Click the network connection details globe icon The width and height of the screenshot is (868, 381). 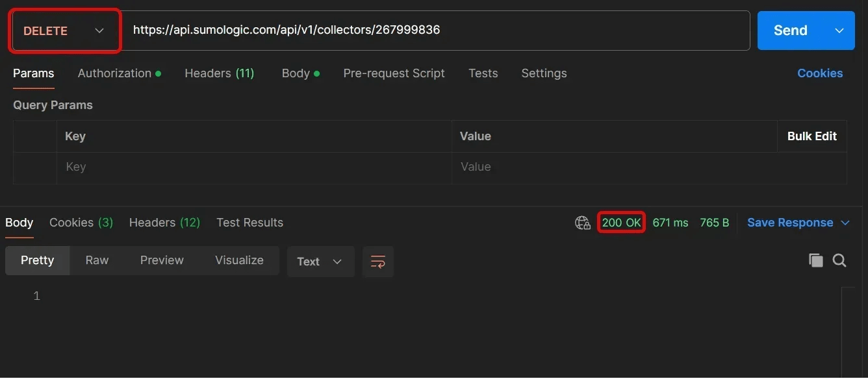pos(582,222)
